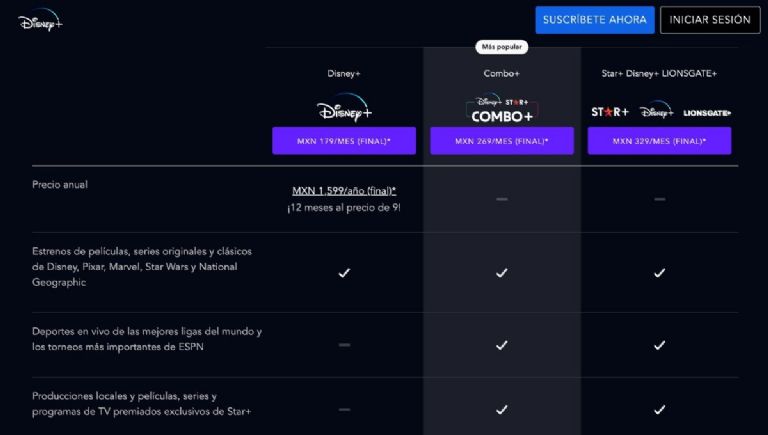The height and width of the screenshot is (435, 768).
Task: Click Combo+ checkmark in Estrenos de películas row
Action: coord(502,272)
